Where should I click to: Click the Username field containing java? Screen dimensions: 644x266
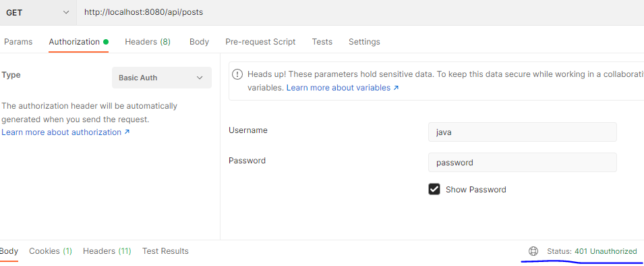(x=523, y=132)
